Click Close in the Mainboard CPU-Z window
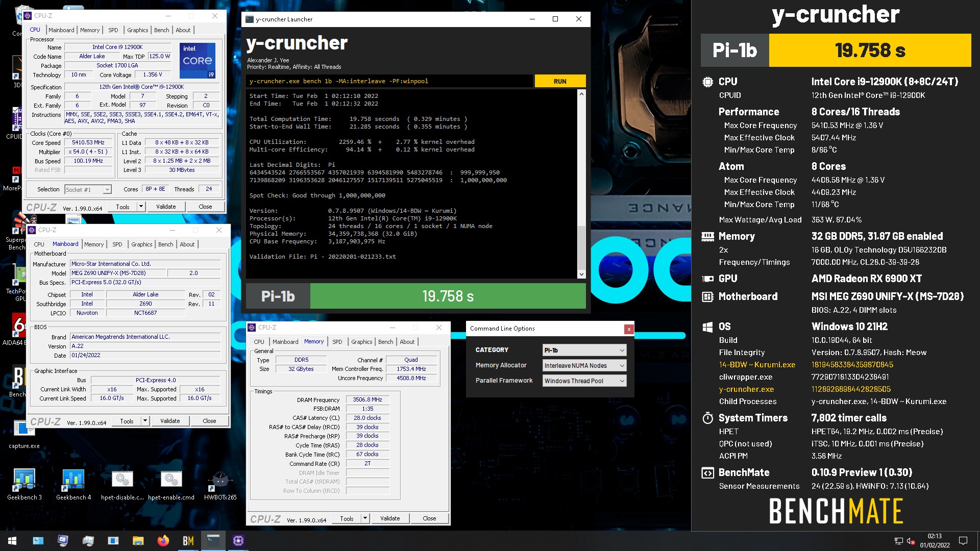Image resolution: width=980 pixels, height=551 pixels. click(x=209, y=421)
